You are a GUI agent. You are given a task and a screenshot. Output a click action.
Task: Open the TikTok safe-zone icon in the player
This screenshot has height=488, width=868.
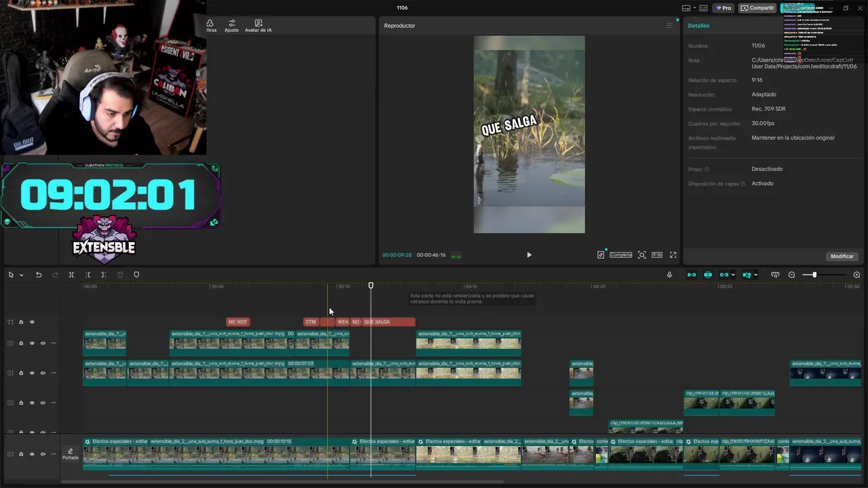coord(601,255)
